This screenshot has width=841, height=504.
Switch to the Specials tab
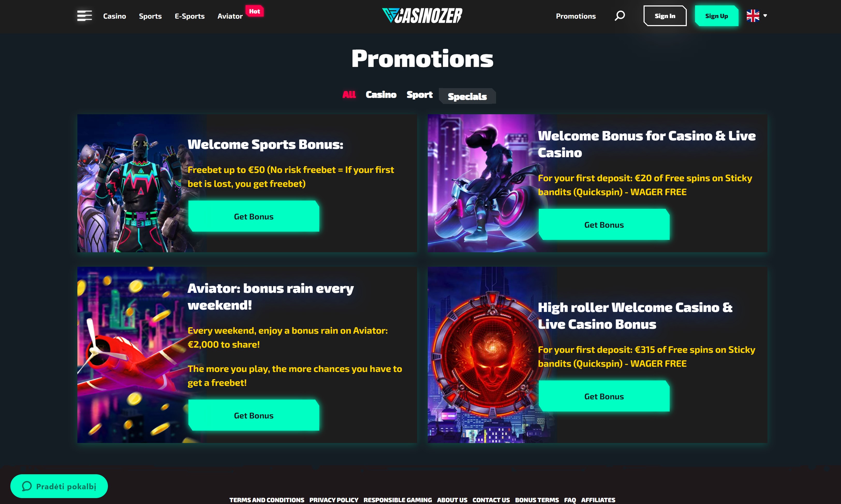[x=467, y=96]
